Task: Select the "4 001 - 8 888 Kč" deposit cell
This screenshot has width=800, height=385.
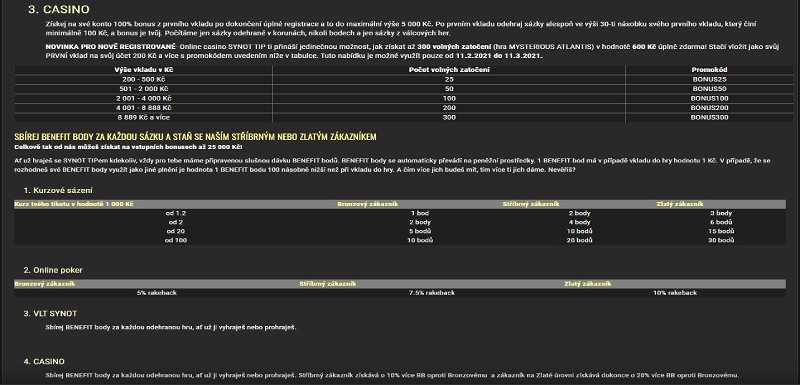Action: point(143,108)
